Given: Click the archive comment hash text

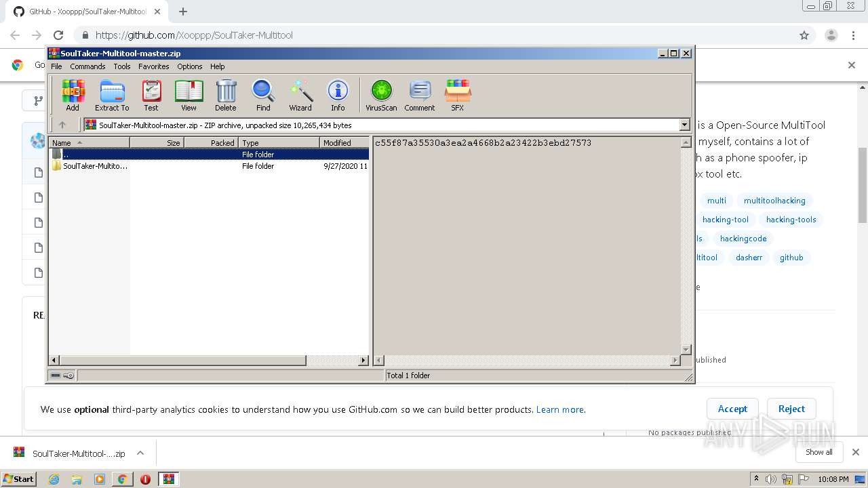Looking at the screenshot, I should click(x=483, y=143).
